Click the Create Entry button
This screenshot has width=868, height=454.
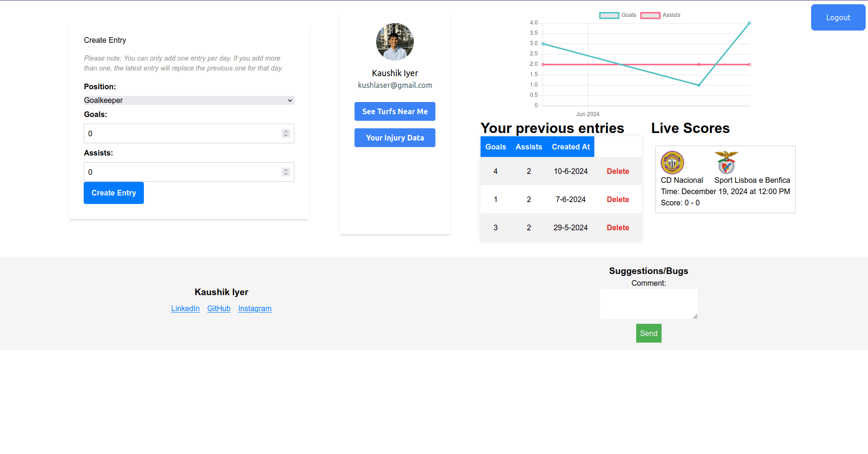point(113,193)
